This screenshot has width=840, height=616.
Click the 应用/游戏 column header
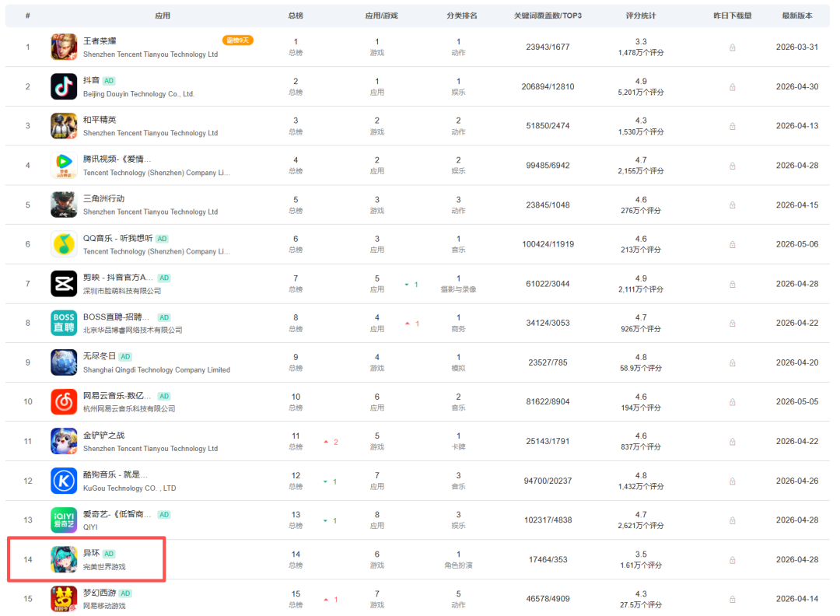click(381, 16)
